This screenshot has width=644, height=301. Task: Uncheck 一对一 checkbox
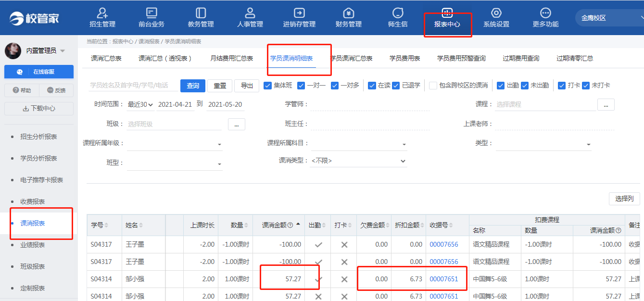(x=302, y=86)
